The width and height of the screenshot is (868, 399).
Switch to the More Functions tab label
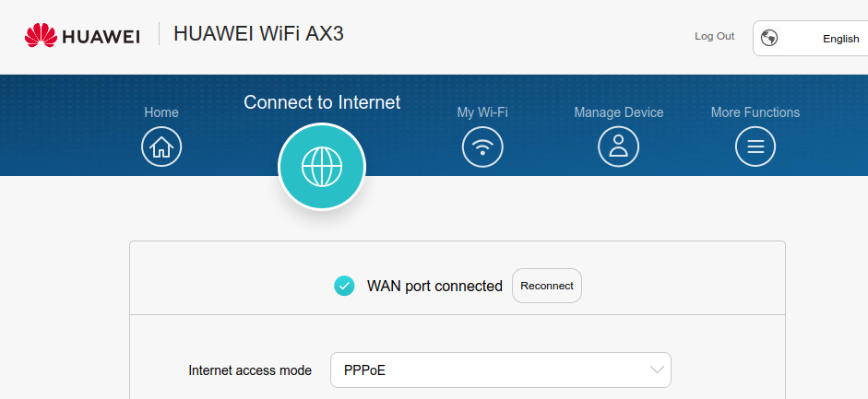(755, 112)
